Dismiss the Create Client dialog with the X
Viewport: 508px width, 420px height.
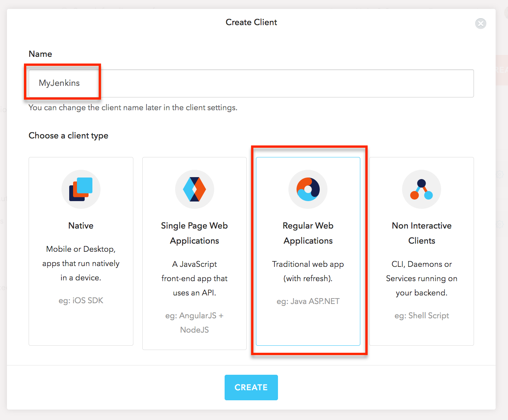pyautogui.click(x=481, y=24)
